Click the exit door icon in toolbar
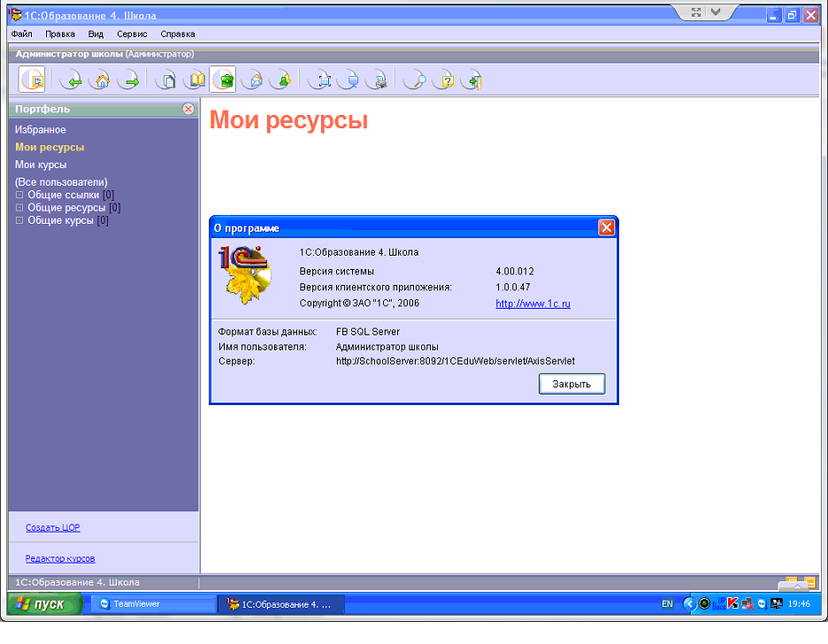The height and width of the screenshot is (644, 828). pos(472,80)
